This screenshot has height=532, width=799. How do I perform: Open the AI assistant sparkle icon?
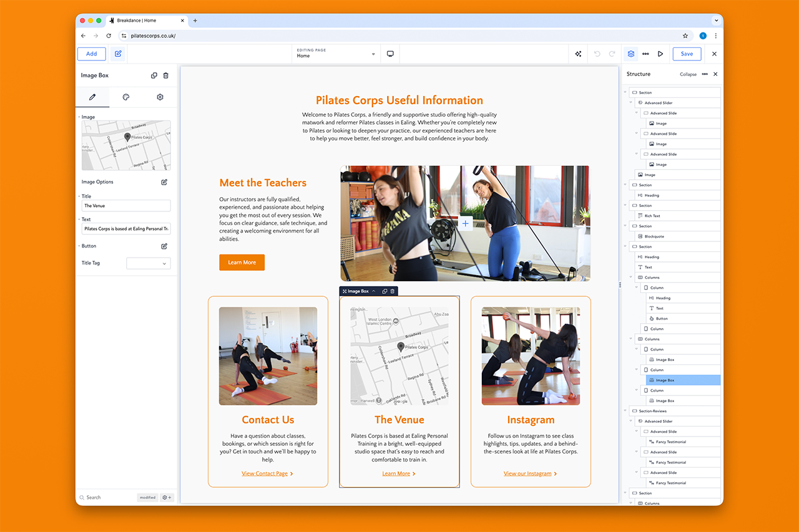pos(578,54)
